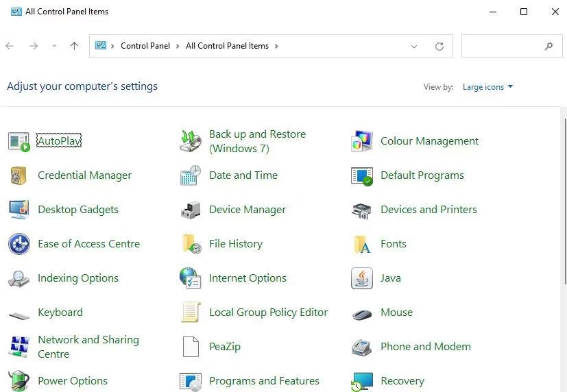
Task: Open the Default Programs icon
Action: 362,176
